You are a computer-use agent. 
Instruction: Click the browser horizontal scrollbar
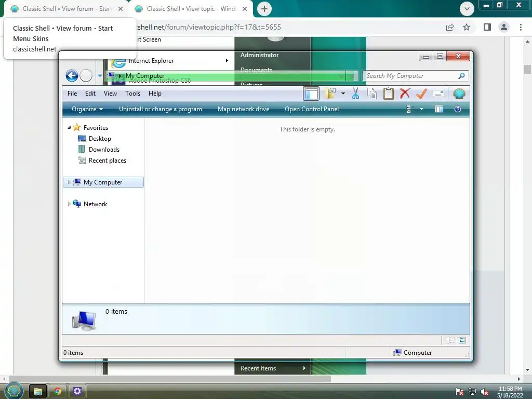[x=170, y=379]
